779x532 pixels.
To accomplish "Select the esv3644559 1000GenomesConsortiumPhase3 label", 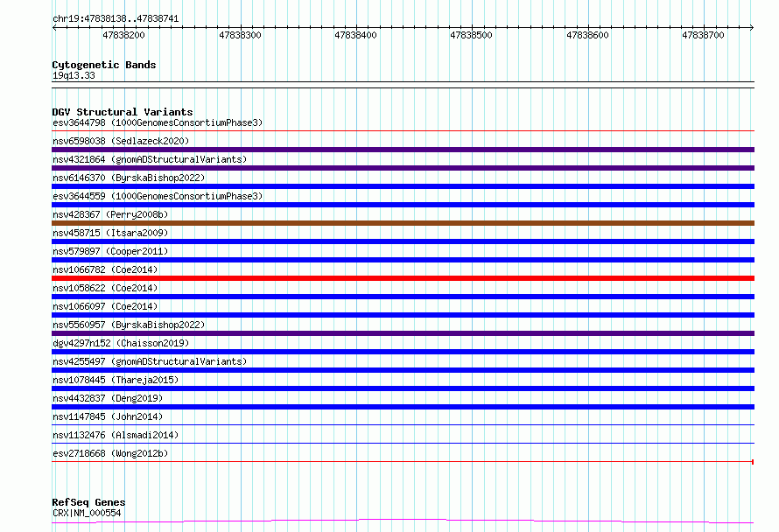I will (158, 196).
